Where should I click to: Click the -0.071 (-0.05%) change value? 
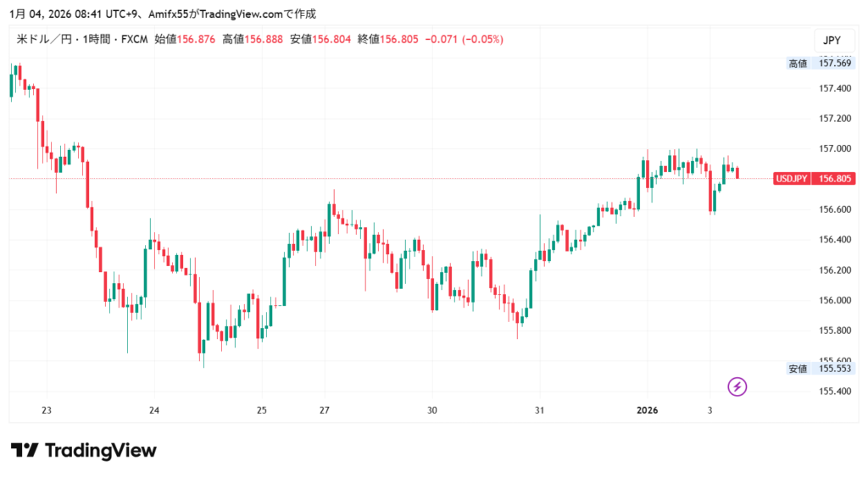click(464, 39)
